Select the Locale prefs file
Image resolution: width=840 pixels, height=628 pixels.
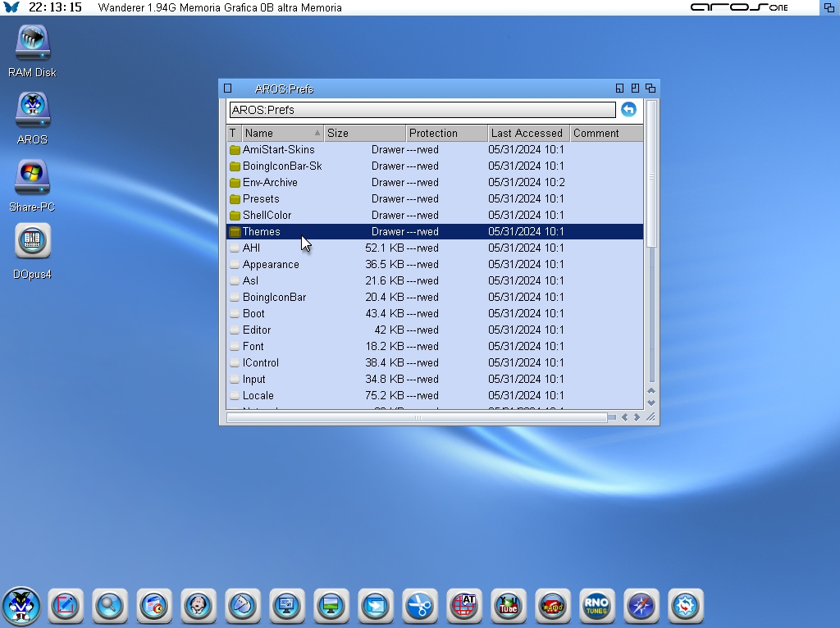point(258,395)
